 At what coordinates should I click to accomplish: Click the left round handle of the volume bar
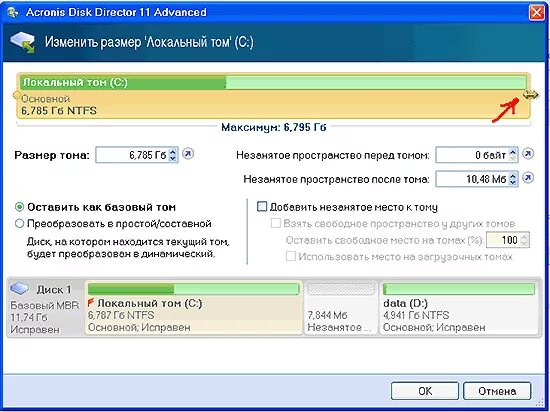pyautogui.click(x=16, y=95)
